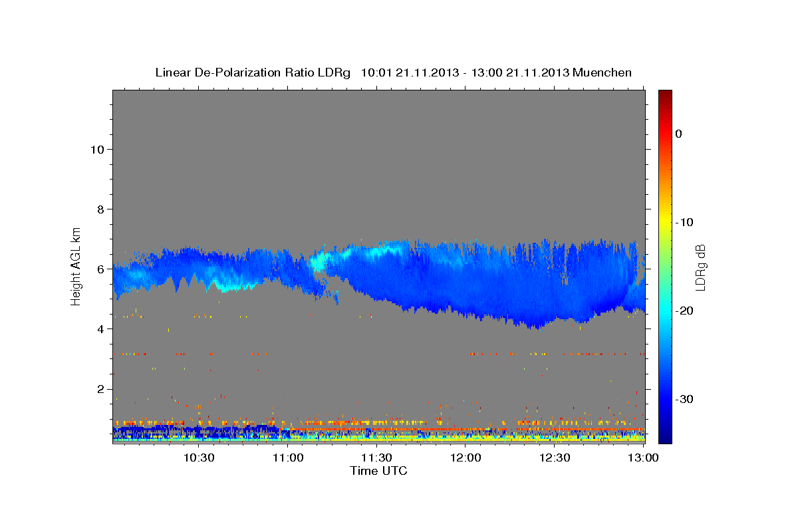Click the height tick label '4'
The image size is (798, 532).
point(101,329)
